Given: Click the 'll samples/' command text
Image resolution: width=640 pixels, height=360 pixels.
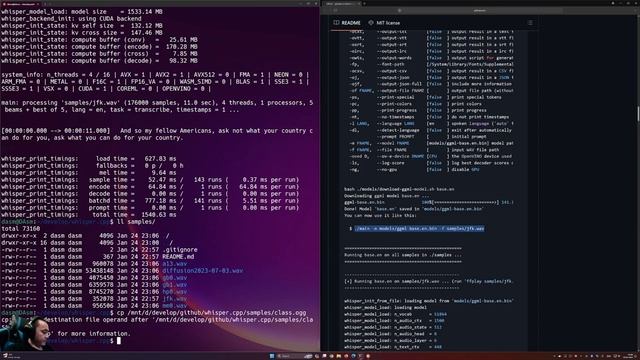Looking at the screenshot, I should coord(136,222).
